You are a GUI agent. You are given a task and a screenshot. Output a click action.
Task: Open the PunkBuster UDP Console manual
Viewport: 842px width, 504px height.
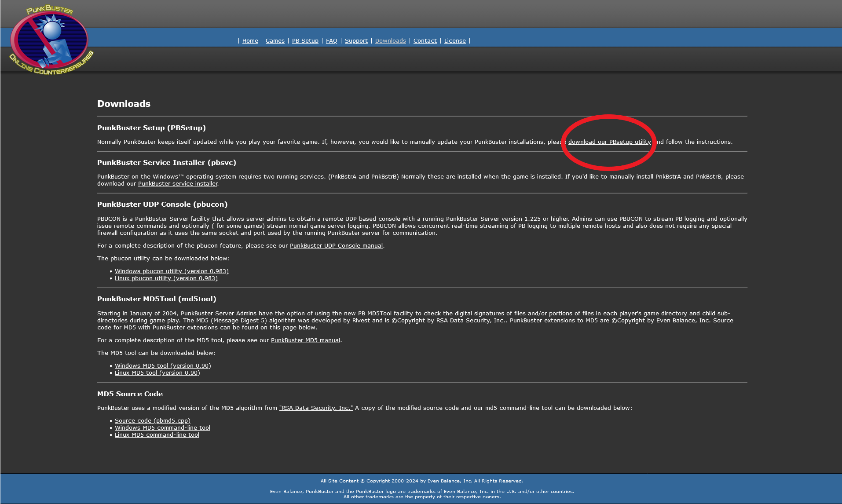(336, 246)
